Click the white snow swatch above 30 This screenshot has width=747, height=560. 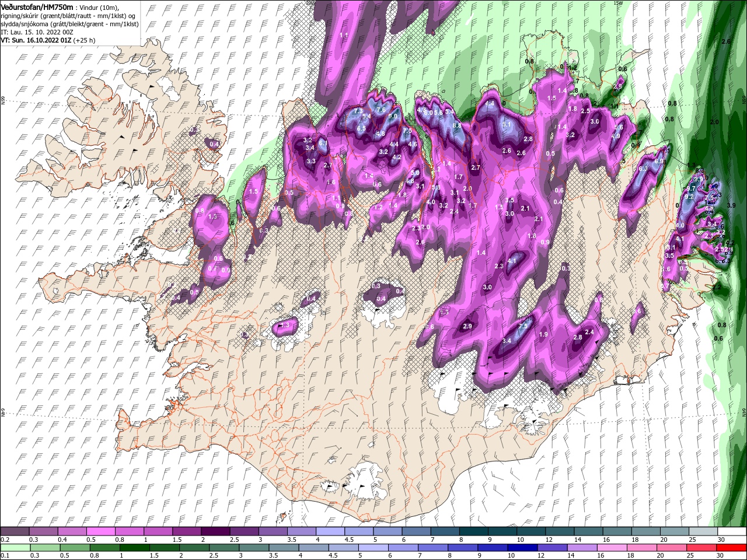731,532
